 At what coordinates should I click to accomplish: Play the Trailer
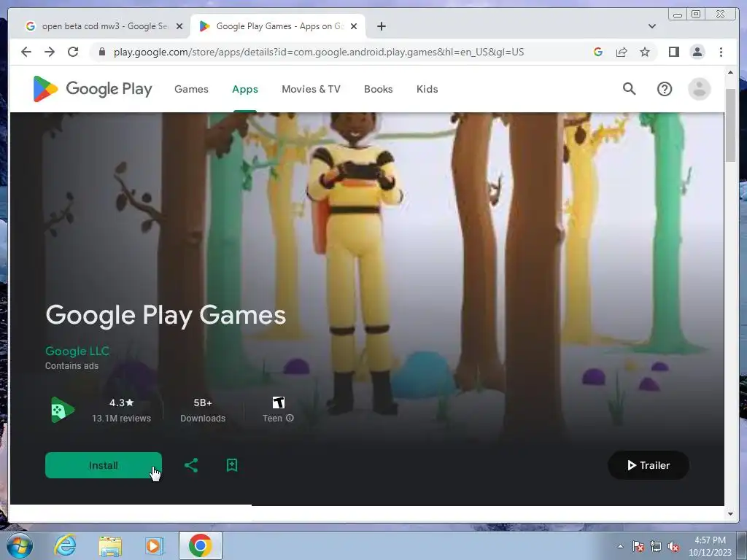[649, 465]
